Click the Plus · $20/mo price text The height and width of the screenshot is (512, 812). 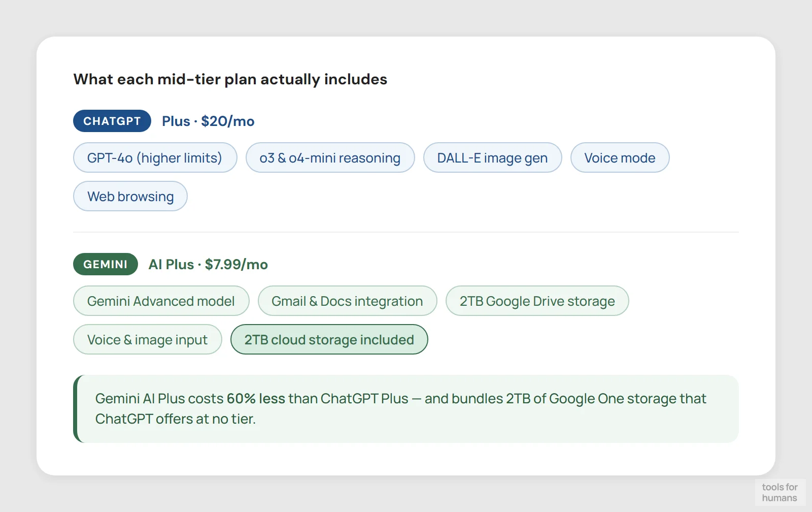208,121
